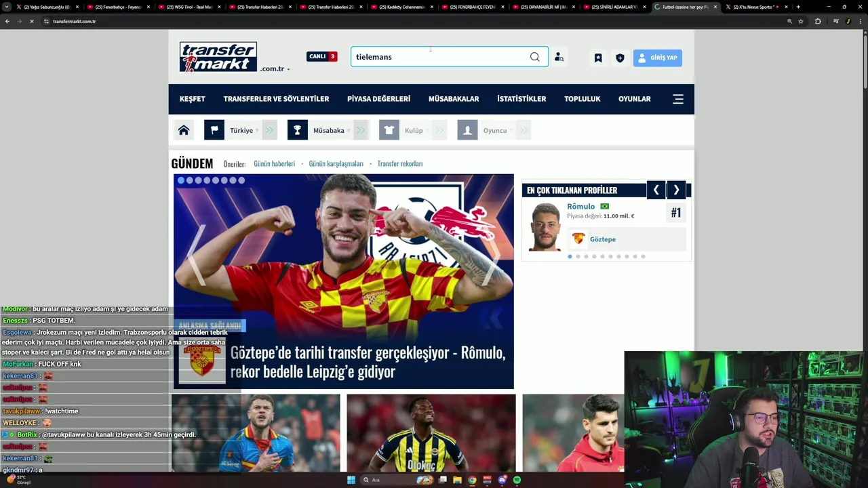Screen dimensions: 868x488
Task: Click the player silhouette icon beside Oyuncu
Action: [x=467, y=130]
